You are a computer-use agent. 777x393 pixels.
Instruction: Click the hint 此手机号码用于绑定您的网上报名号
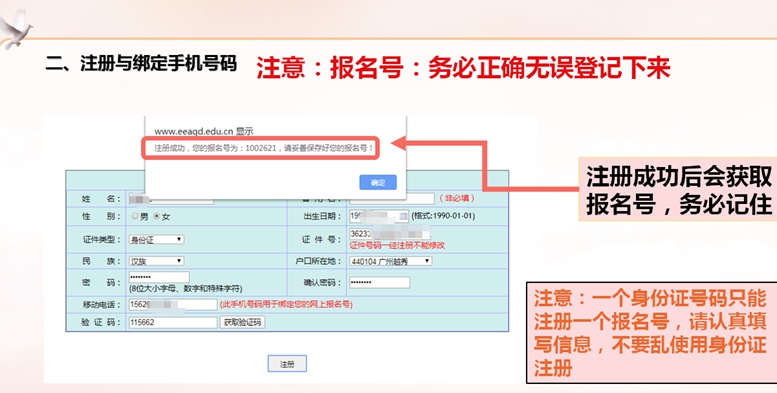tap(286, 304)
